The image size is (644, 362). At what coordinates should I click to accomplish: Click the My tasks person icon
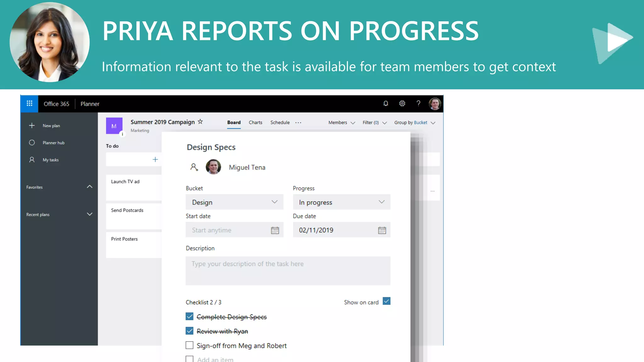click(x=32, y=160)
